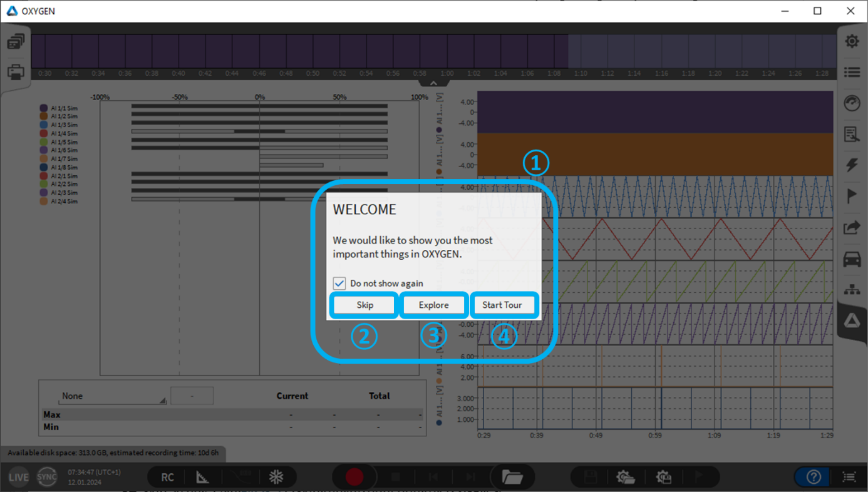Click the car icon in right sidebar
The height and width of the screenshot is (492, 868).
852,259
